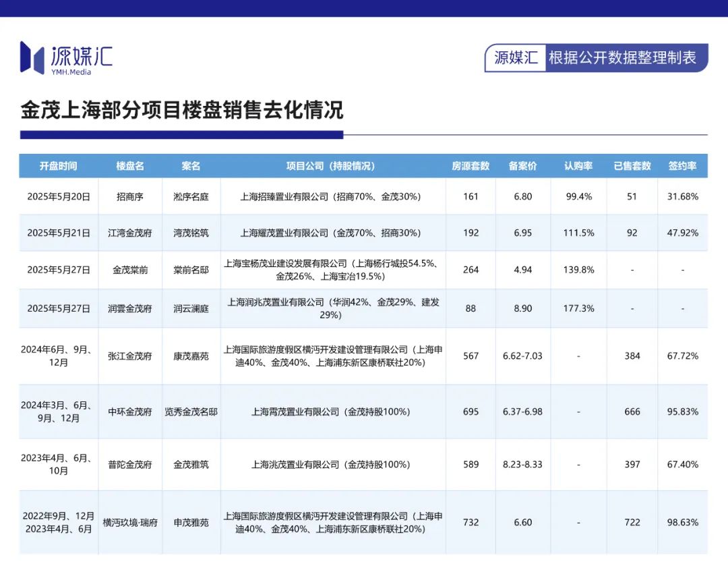Click the '已售套数' column header
The height and width of the screenshot is (574, 728).
(x=632, y=166)
